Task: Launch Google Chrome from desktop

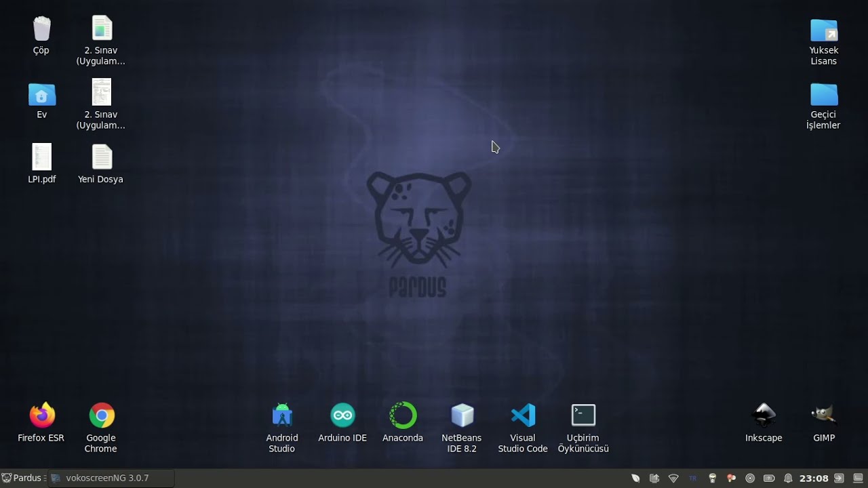Action: click(101, 428)
